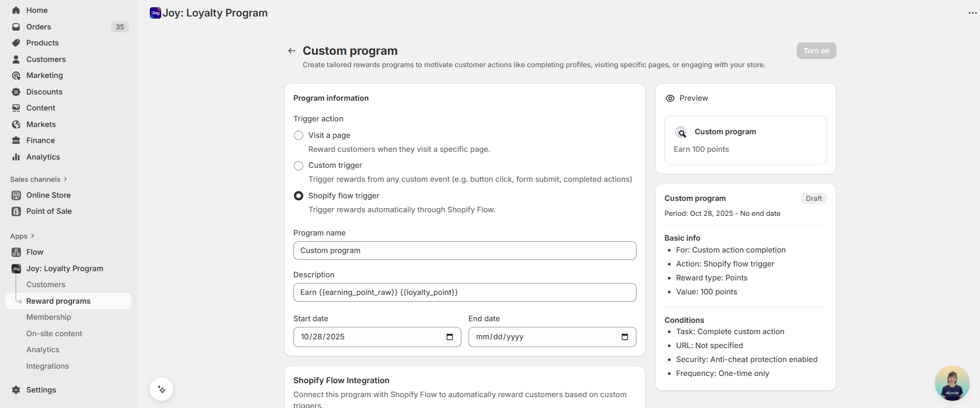The image size is (980, 408).
Task: Click the Finance bank icon
Action: (16, 140)
